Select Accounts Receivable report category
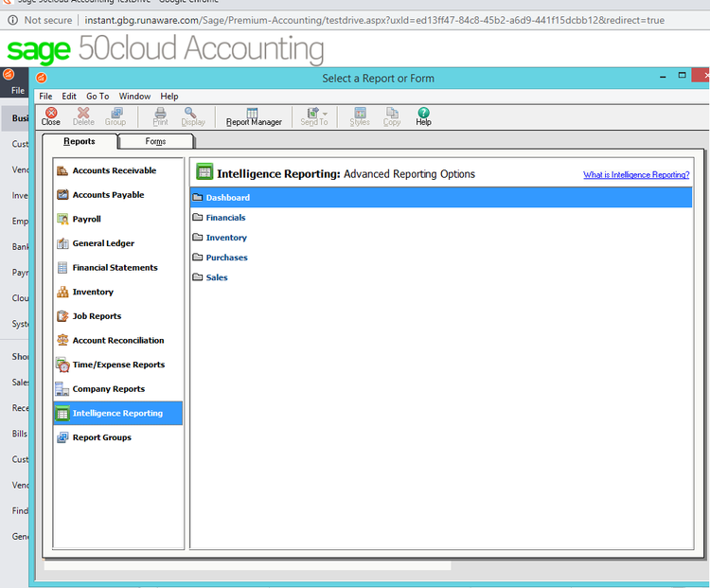 pos(118,170)
